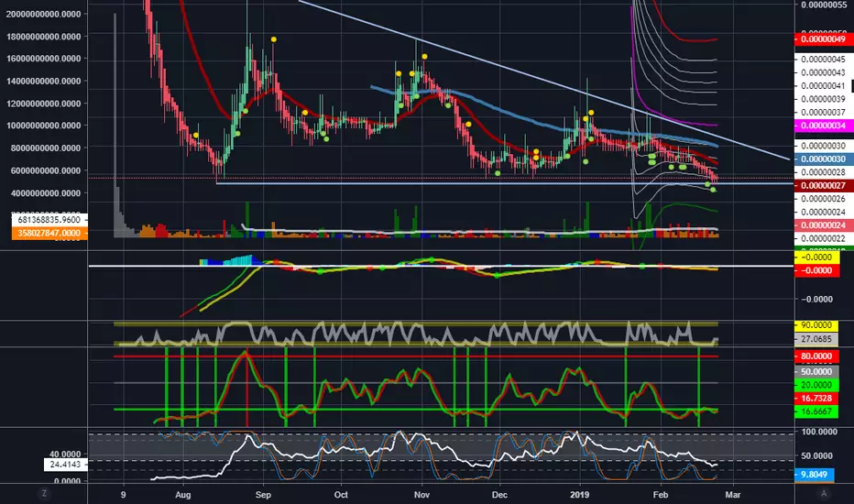
Task: Click the green 16.6667 value label
Action: click(817, 412)
